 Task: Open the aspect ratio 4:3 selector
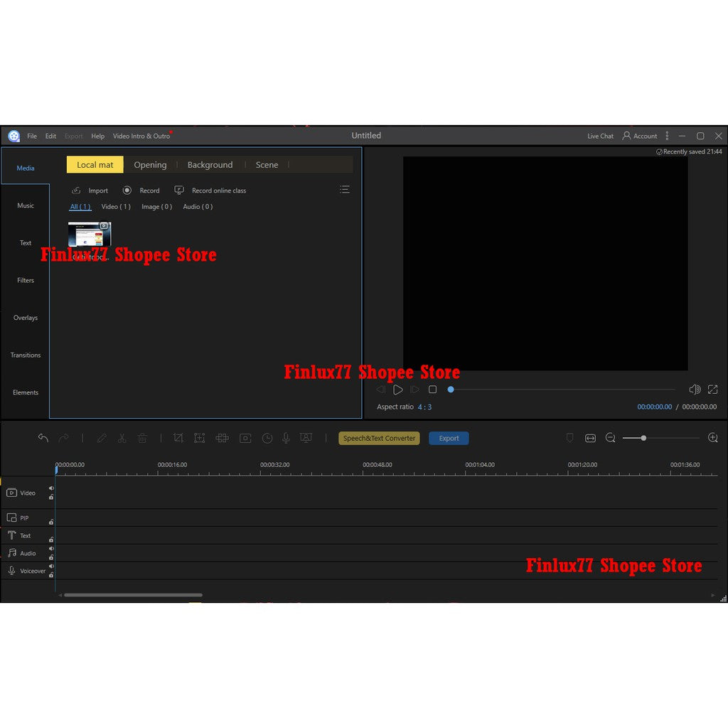tap(424, 407)
